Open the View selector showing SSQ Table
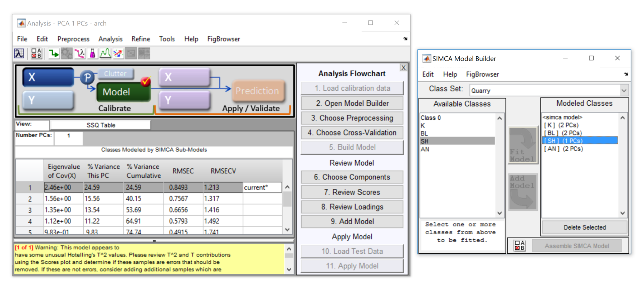Screen dimensions: 644x292 (x=101, y=125)
